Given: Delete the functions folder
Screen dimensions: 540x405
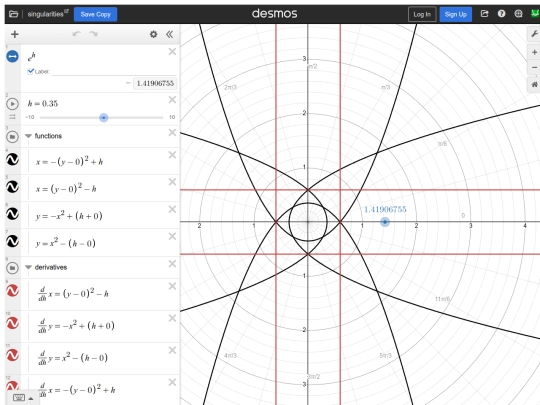Looking at the screenshot, I should point(172,133).
